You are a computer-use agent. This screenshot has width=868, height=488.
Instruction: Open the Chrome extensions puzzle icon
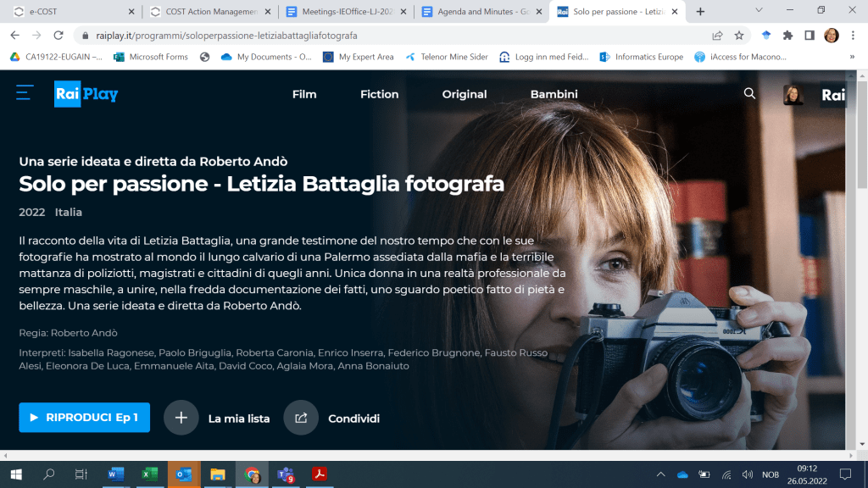pos(787,36)
